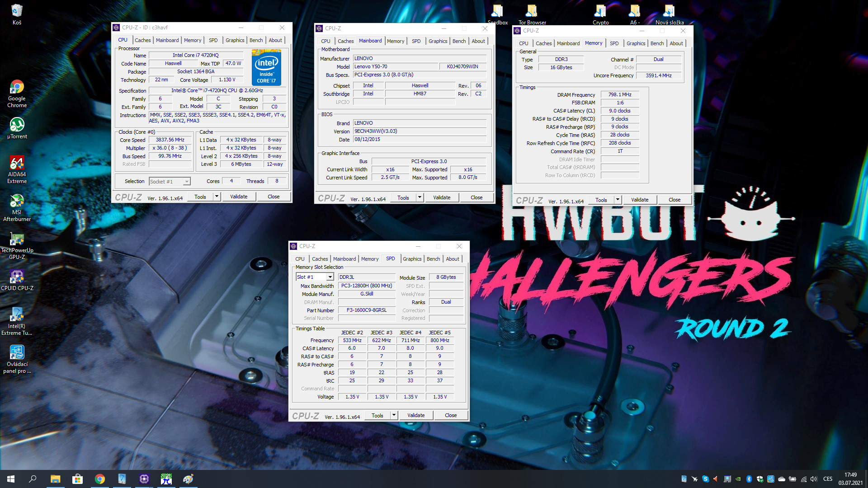Open the Socket #1 selection dropdown
The width and height of the screenshot is (868, 488).
coord(186,182)
